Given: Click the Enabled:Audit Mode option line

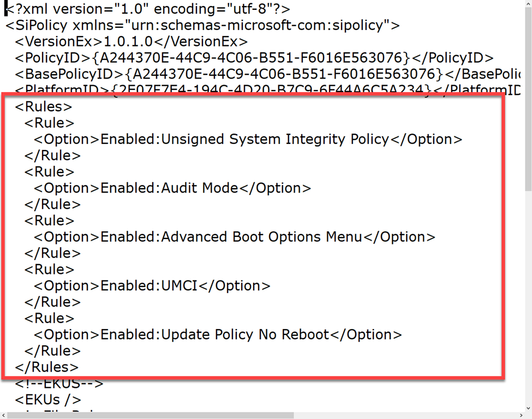Looking at the screenshot, I should click(172, 188).
